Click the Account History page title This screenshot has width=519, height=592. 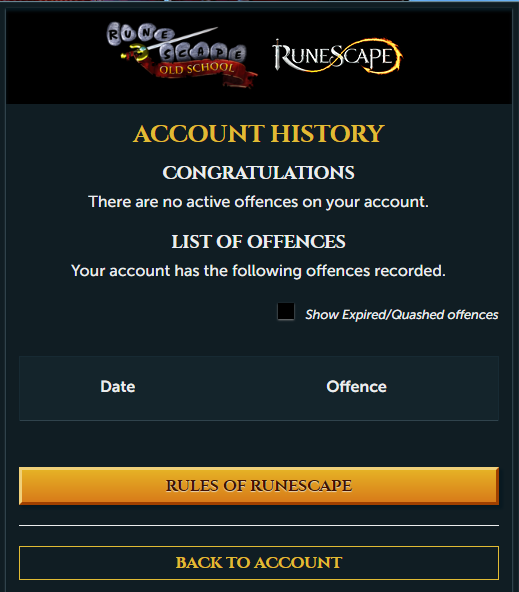(259, 134)
